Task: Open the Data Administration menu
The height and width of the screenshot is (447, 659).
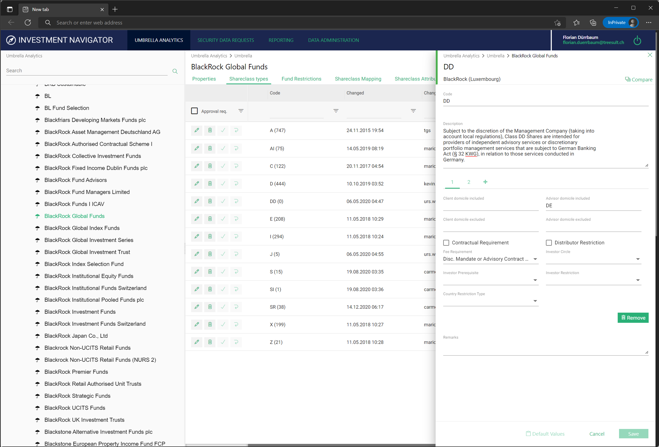Action: pyautogui.click(x=333, y=40)
